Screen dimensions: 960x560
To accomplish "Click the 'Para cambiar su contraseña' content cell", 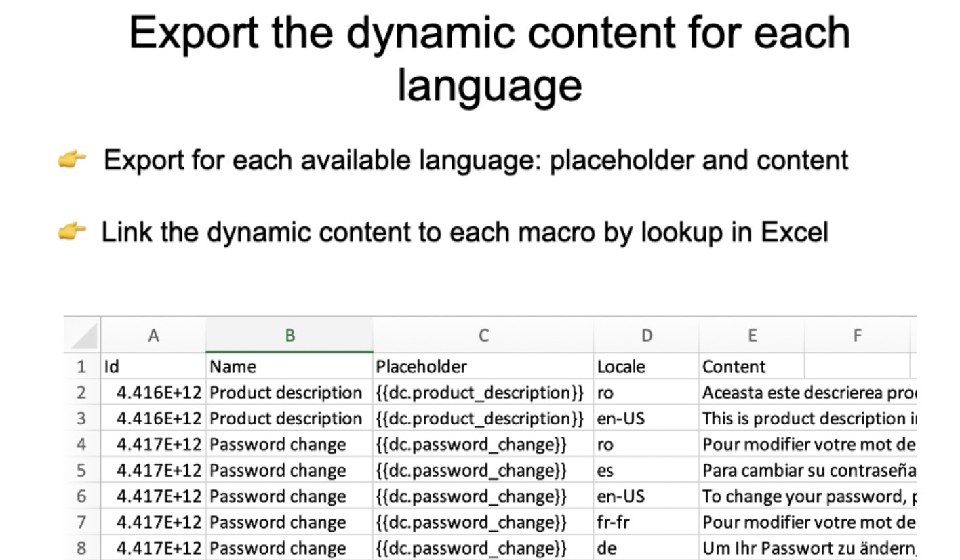I will pos(808,471).
